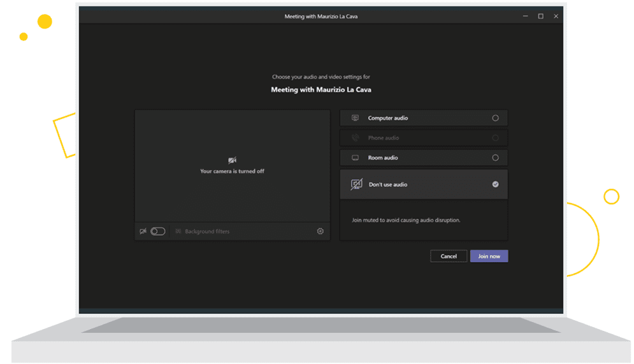The width and height of the screenshot is (634, 364).
Task: Click the camera icon beside the toggle
Action: click(x=143, y=232)
